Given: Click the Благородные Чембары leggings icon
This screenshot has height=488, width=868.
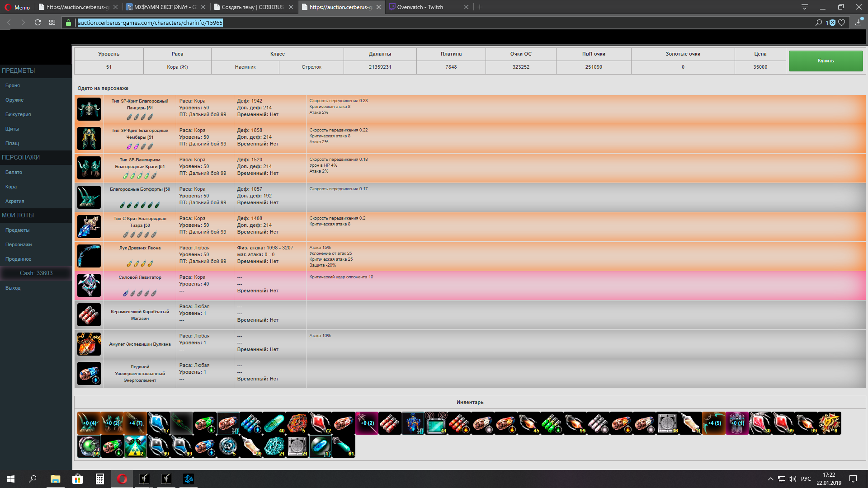Looking at the screenshot, I should [x=89, y=138].
